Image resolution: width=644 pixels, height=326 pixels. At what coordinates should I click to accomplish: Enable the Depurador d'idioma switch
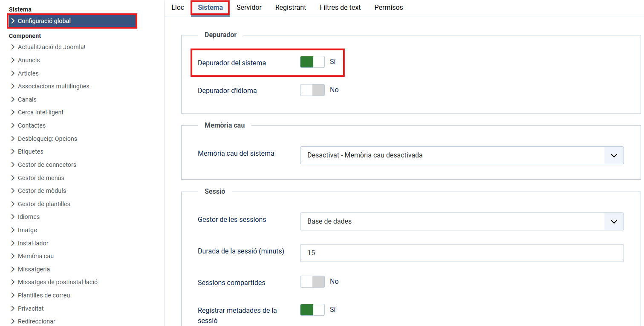[x=312, y=90]
